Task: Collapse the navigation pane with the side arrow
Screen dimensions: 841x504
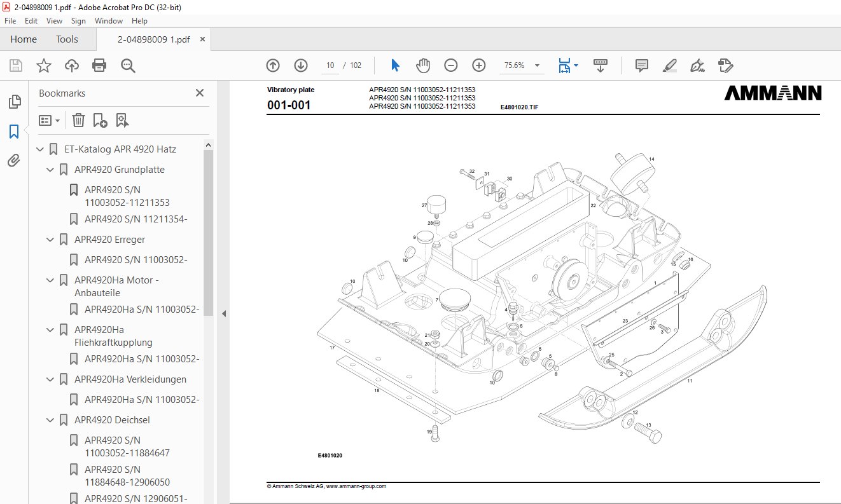Action: coord(224,313)
